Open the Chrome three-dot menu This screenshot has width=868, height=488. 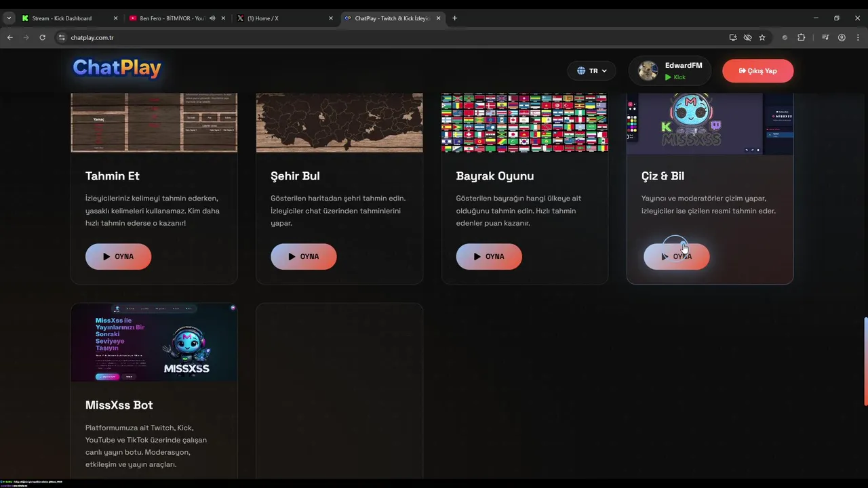pyautogui.click(x=858, y=37)
